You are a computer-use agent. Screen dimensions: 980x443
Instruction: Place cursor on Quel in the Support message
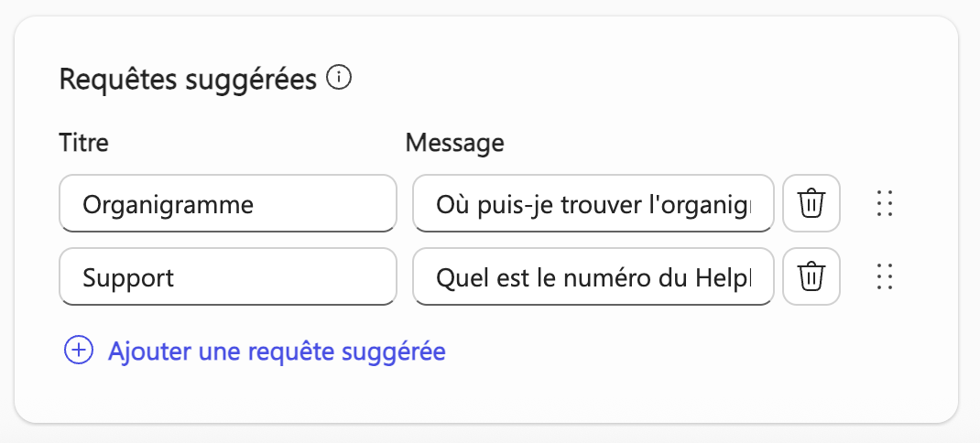tap(457, 276)
